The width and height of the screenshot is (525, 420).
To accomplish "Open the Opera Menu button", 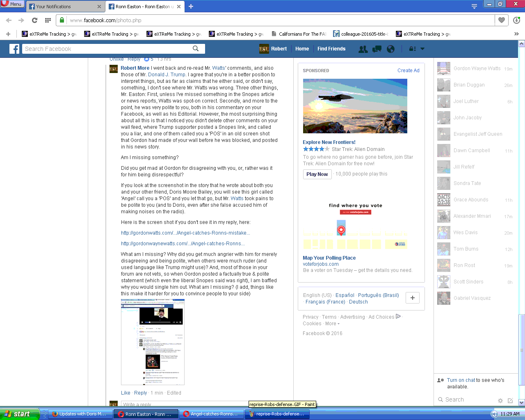I will click(x=12, y=4).
